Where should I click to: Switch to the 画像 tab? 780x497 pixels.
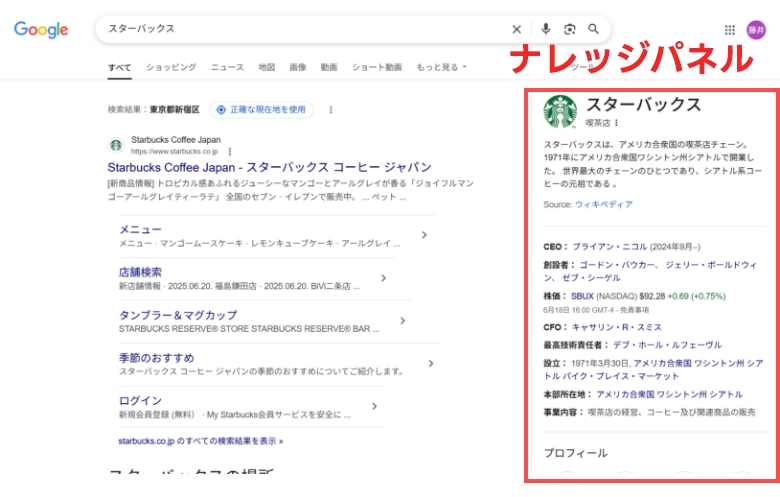298,67
